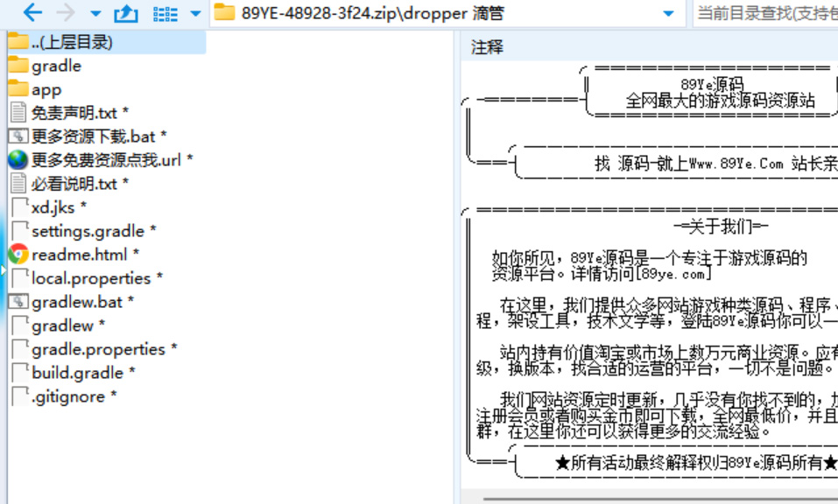Open the app folder
The width and height of the screenshot is (838, 504).
pyautogui.click(x=46, y=89)
